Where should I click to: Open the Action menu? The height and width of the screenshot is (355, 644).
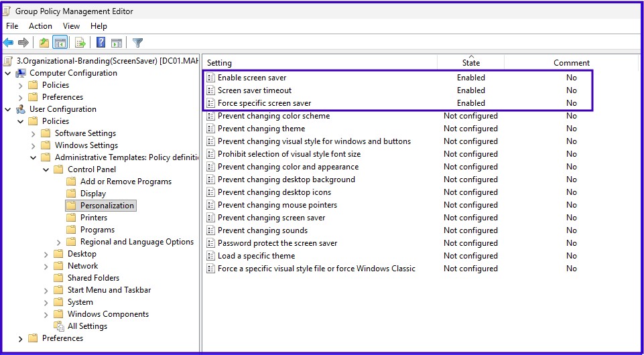coord(40,26)
